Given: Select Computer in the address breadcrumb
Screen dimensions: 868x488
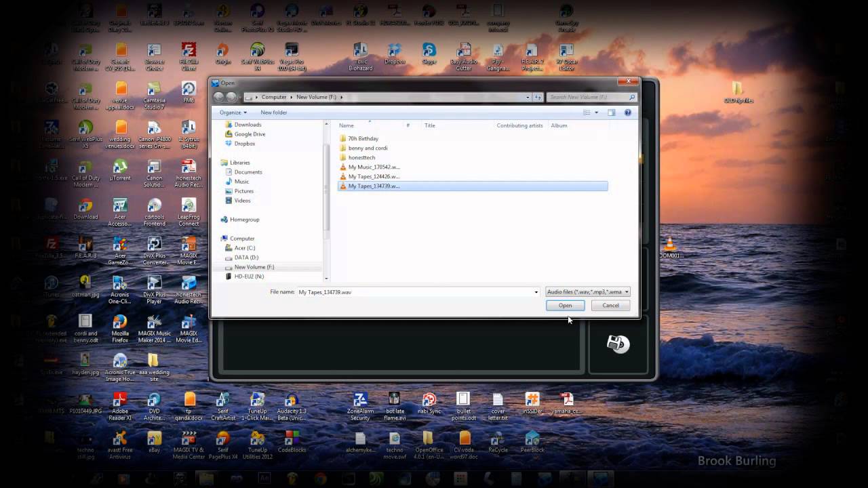Looking at the screenshot, I should coord(274,97).
